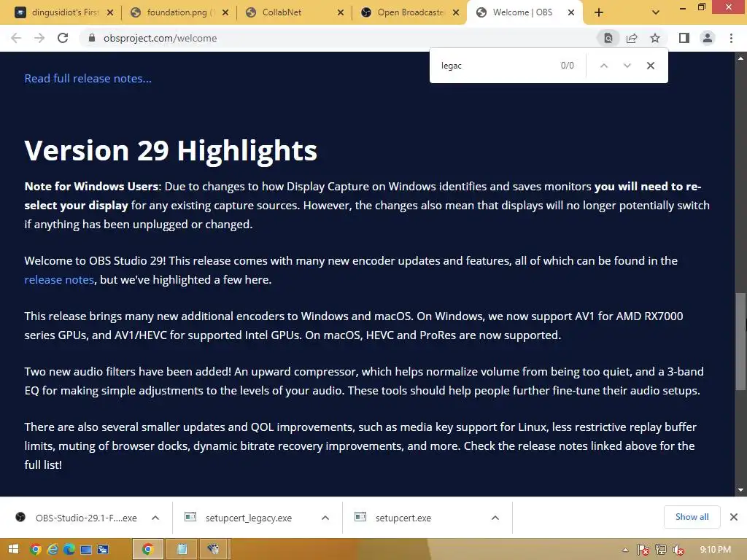
Task: Close the find bar
Action: tap(650, 66)
